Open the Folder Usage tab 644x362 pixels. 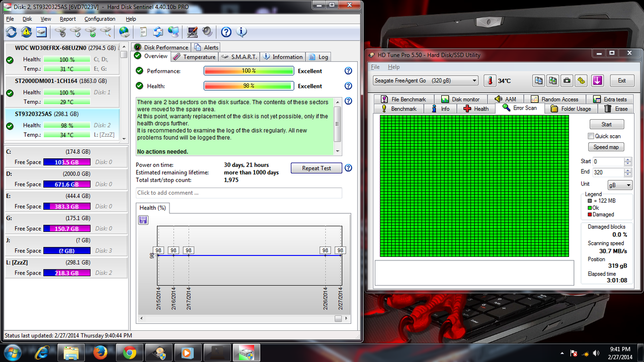click(571, 109)
